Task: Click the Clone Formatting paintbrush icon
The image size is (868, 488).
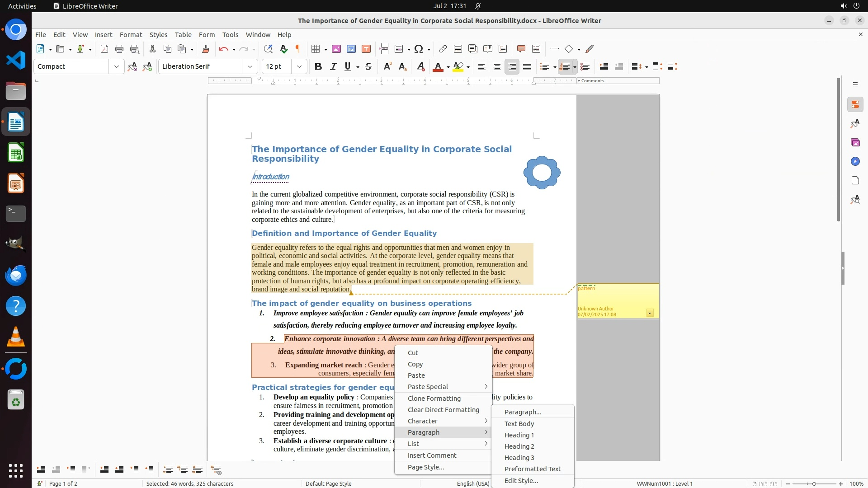Action: (206, 49)
